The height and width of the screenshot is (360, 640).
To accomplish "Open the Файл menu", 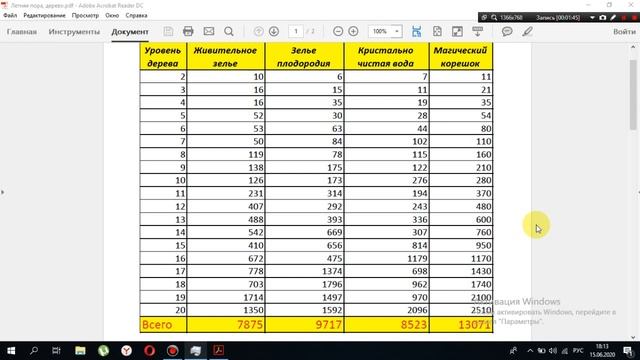I will [10, 16].
